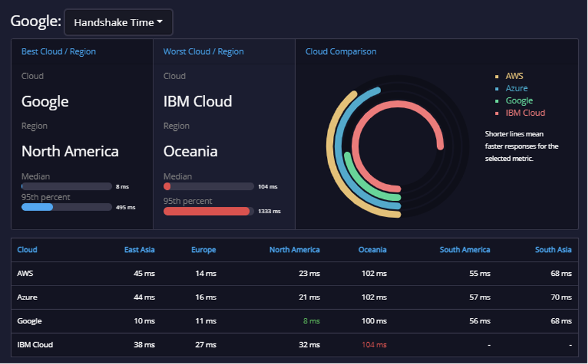Sort table by North America column
The height and width of the screenshot is (364, 588).
(x=295, y=250)
